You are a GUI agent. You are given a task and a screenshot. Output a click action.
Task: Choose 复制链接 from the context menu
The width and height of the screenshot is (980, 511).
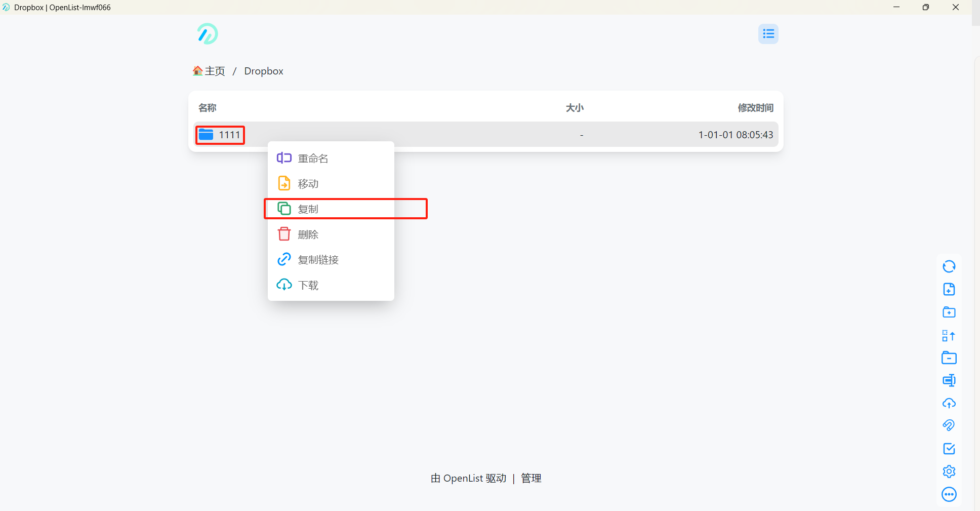(331, 260)
